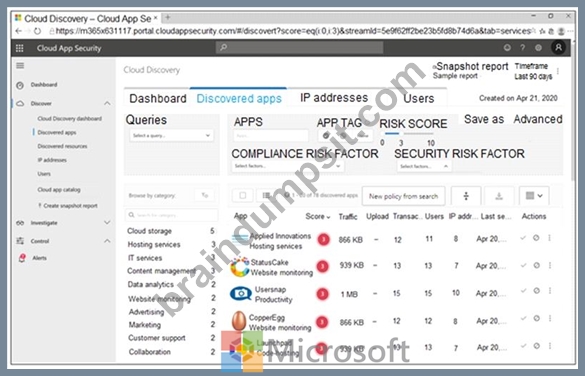Open the settings gear in header
Image resolution: width=585 pixels, height=376 pixels.
click(538, 48)
